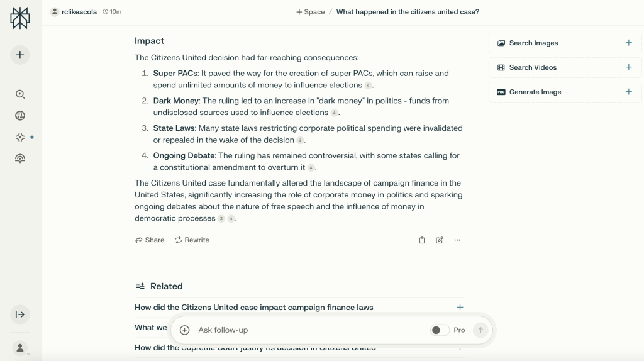Expand the Generate Image option
This screenshot has width=644, height=361.
565,92
